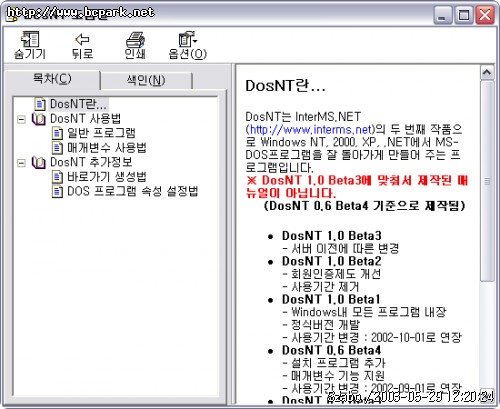Click the vertical scrollbar thumb
This screenshot has width=500, height=409.
click(x=487, y=181)
